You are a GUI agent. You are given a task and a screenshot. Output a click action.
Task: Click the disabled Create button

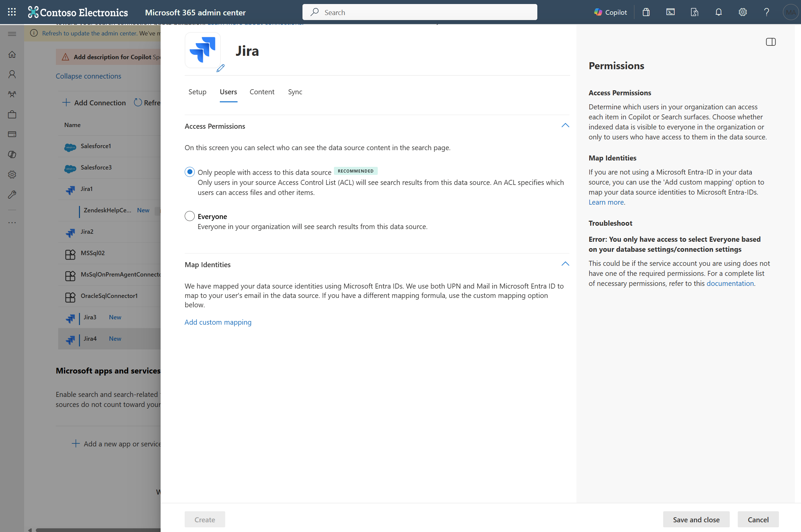pyautogui.click(x=205, y=519)
